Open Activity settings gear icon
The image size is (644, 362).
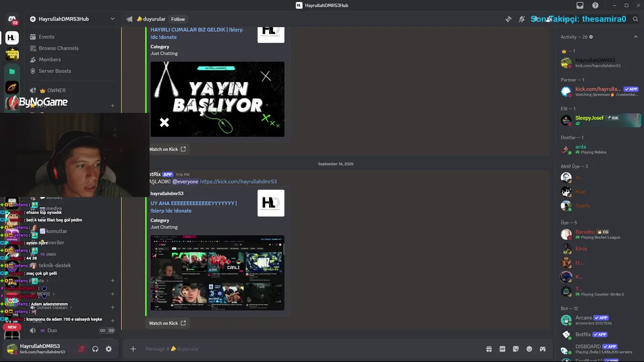pos(591,37)
